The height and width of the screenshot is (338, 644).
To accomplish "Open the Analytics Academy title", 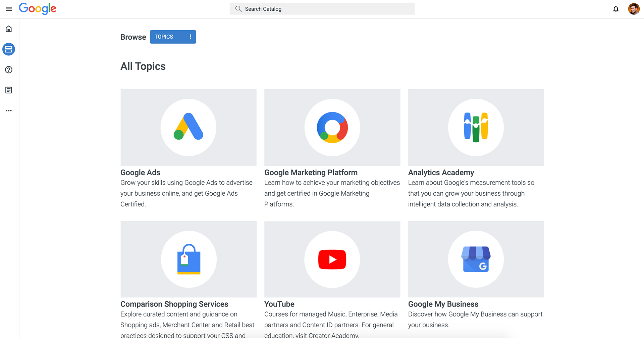I will tap(441, 173).
